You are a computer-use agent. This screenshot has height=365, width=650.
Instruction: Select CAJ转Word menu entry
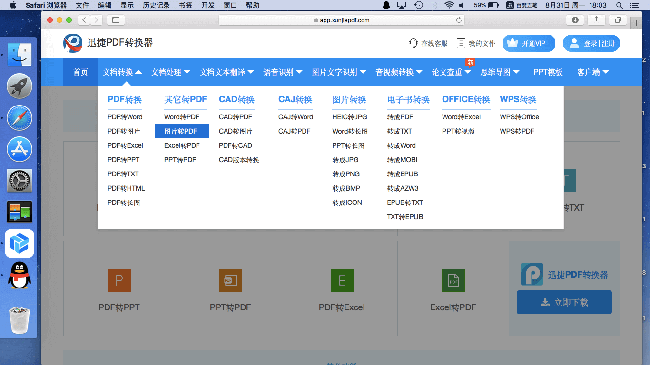296,117
